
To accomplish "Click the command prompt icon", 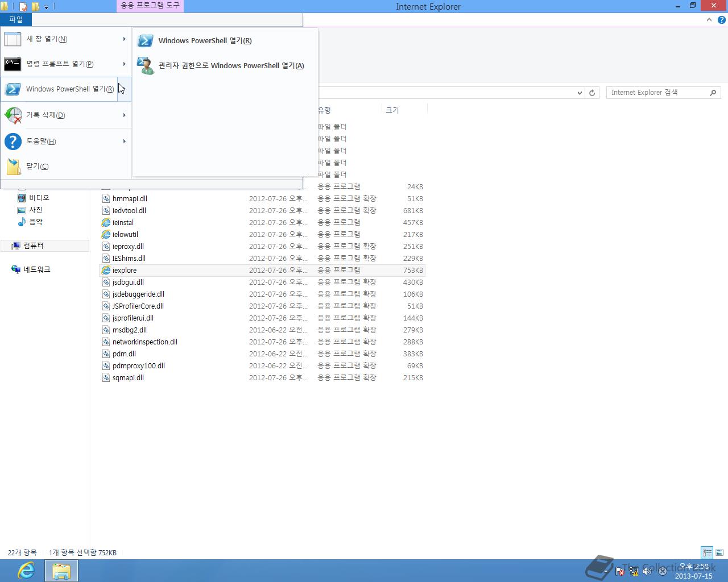I will pos(13,64).
